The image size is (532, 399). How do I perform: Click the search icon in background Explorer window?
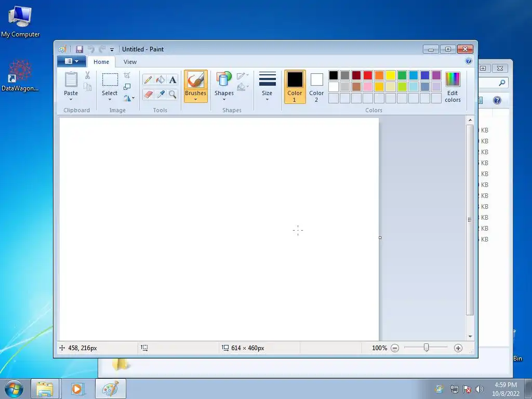tap(502, 83)
